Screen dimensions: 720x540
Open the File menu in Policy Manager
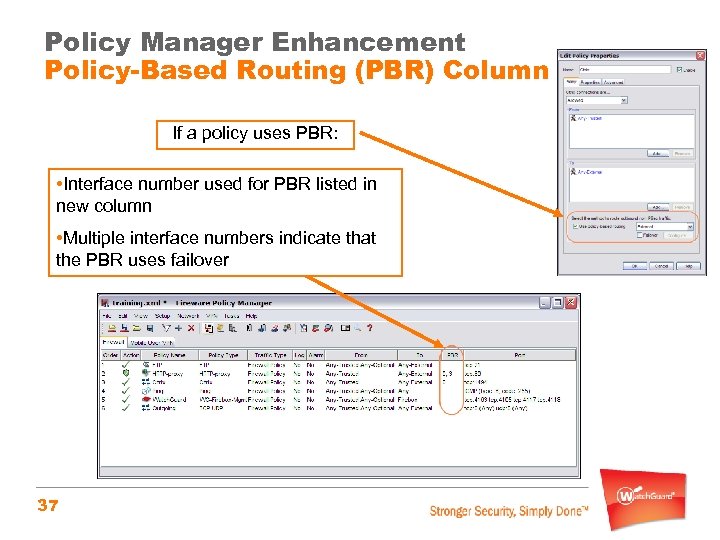(x=107, y=316)
